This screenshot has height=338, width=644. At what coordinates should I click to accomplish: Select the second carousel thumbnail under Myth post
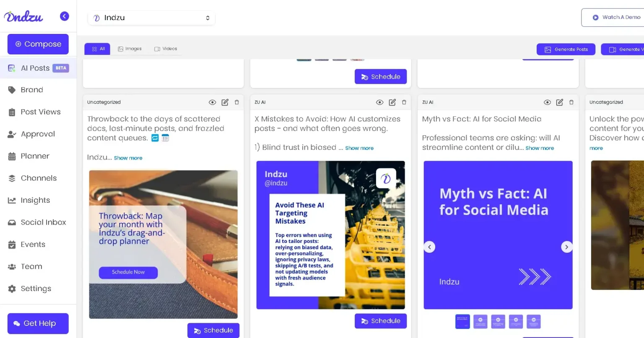tap(480, 322)
